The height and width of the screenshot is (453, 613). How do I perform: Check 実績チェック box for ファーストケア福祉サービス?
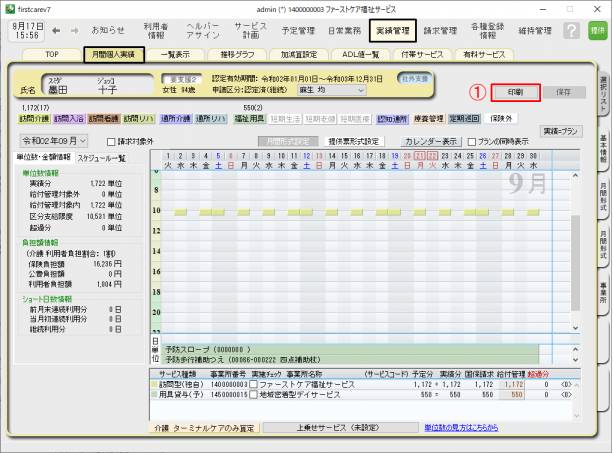253,383
